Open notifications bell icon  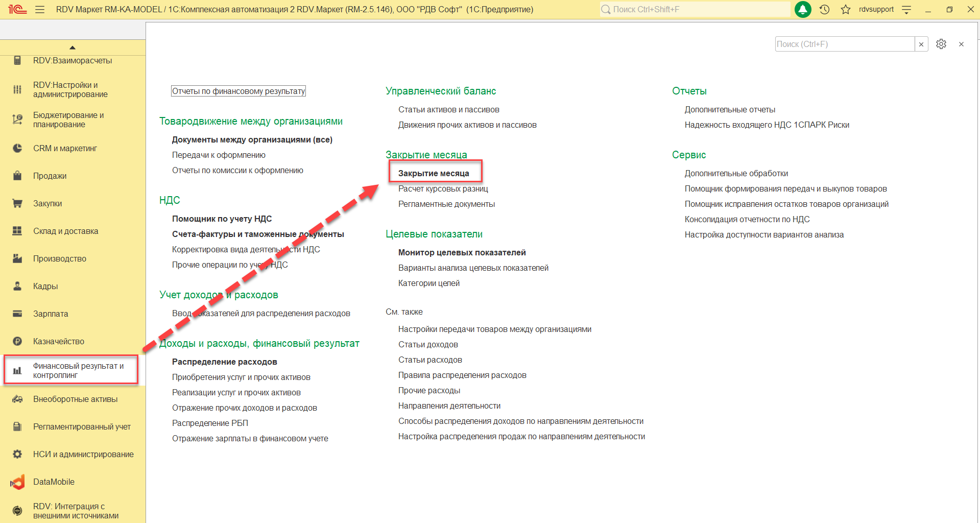(x=803, y=9)
